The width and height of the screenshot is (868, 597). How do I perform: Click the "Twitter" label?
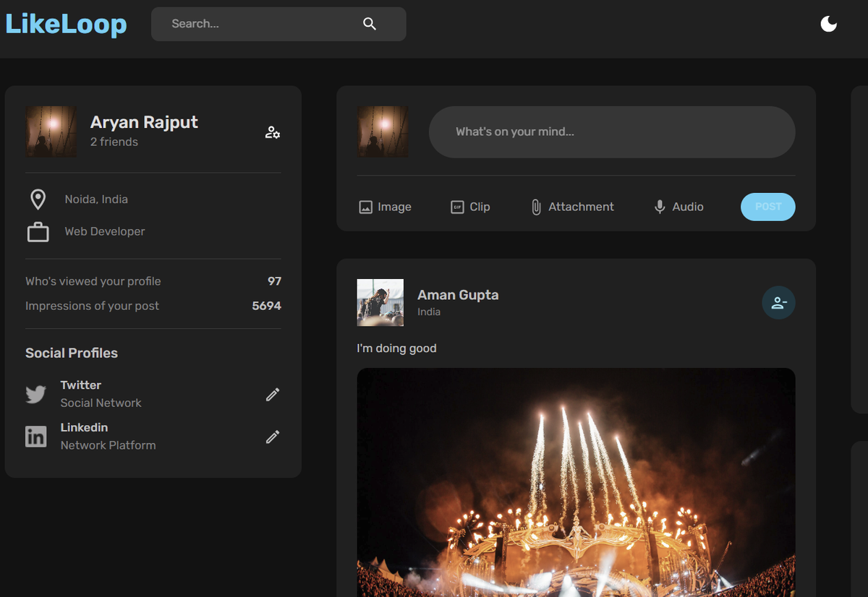tap(81, 385)
